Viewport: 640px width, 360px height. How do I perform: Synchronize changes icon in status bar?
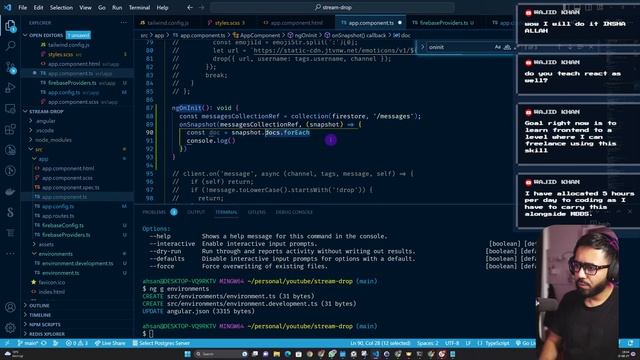click(44, 343)
